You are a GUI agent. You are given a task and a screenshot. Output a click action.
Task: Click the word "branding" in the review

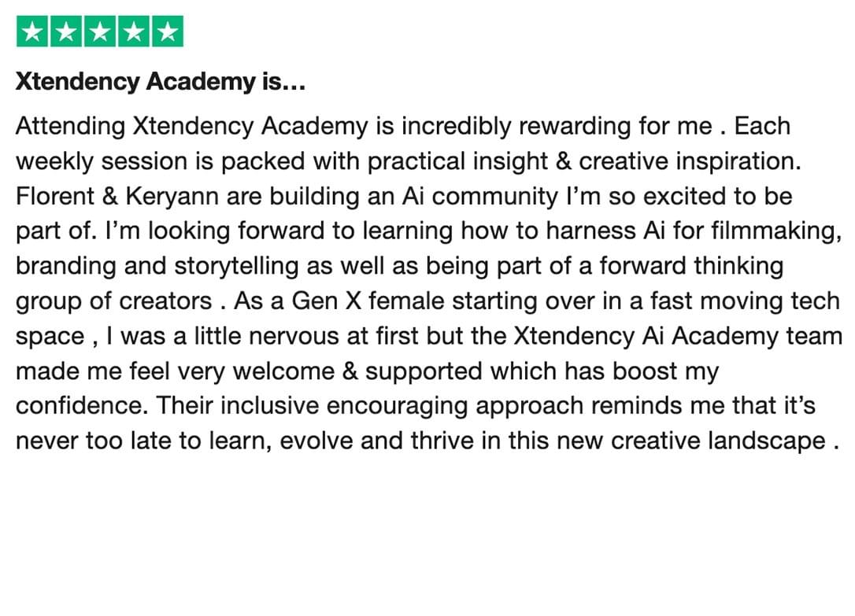pyautogui.click(x=66, y=267)
